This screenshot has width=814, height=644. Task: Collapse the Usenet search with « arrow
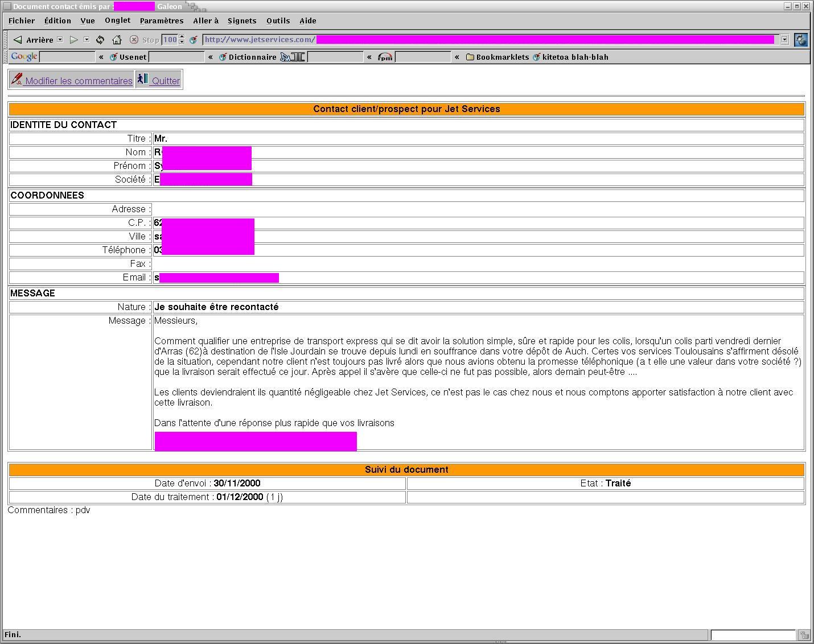(211, 57)
